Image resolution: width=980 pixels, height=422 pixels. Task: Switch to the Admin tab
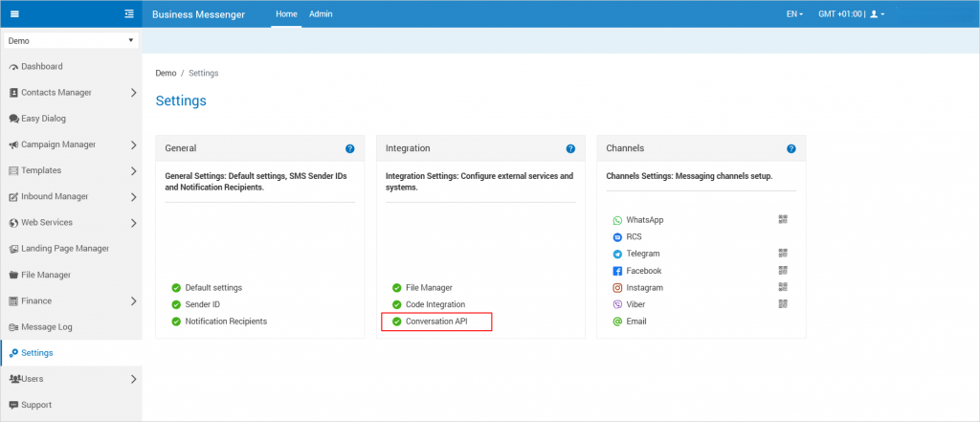[321, 14]
